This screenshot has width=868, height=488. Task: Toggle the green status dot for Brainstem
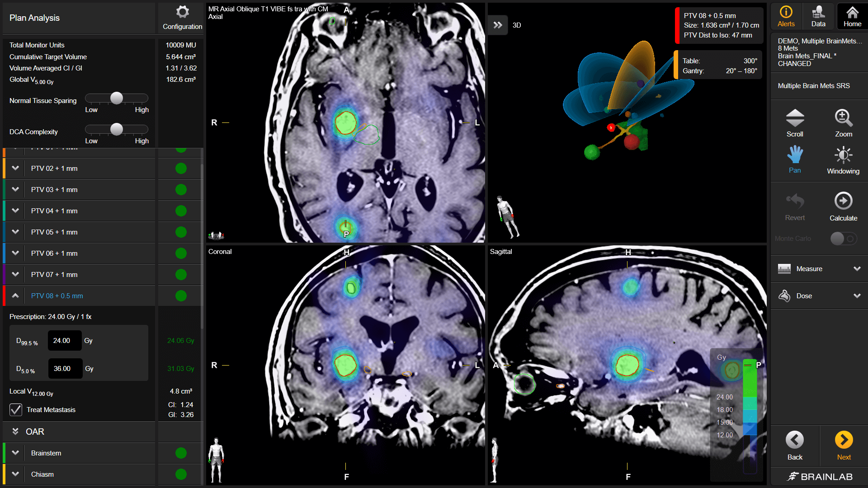point(181,453)
